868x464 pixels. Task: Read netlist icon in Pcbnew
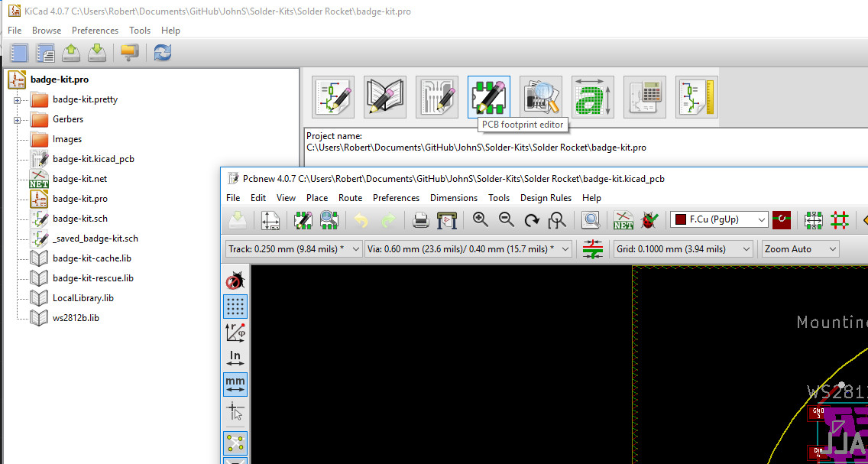[623, 220]
